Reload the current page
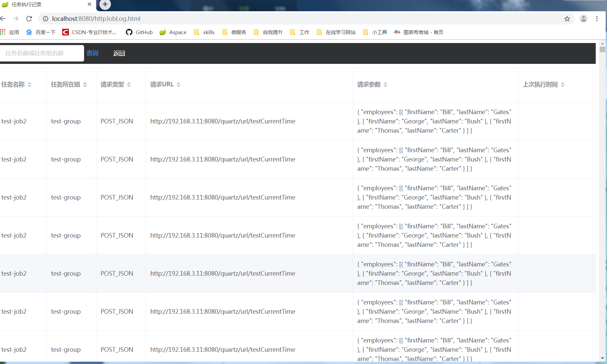Image resolution: width=607 pixels, height=364 pixels. [x=29, y=19]
